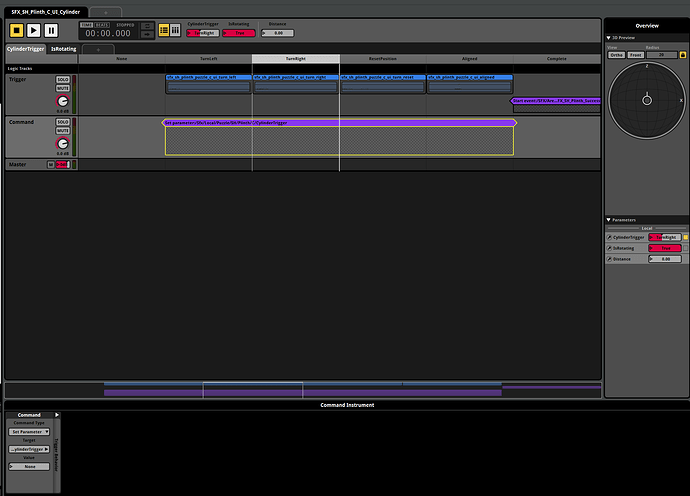Select the sfx_sh_plinth_puzzle_c_ui_turn_reset instrument
Screen dimensions: 690x496
coord(383,84)
